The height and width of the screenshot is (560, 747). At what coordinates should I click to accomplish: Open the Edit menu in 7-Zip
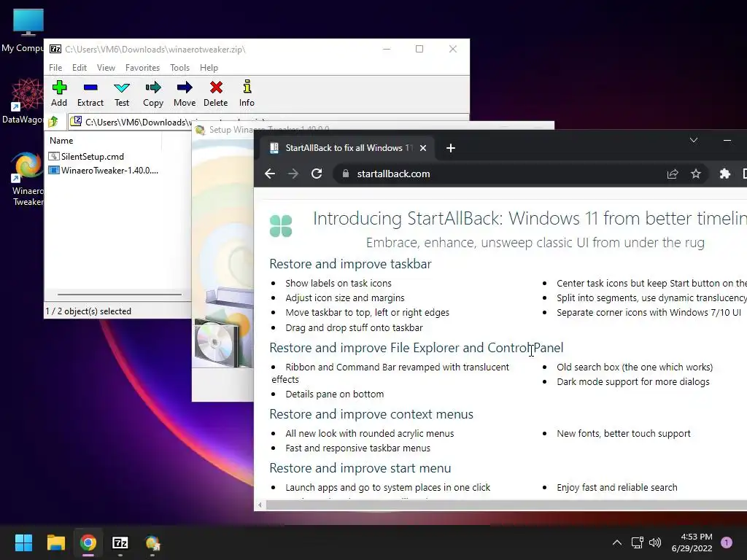(79, 68)
